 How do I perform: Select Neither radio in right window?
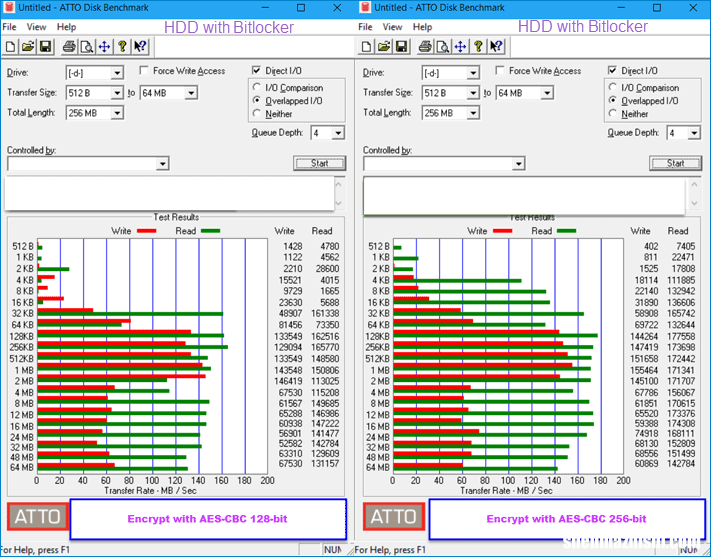point(613,113)
